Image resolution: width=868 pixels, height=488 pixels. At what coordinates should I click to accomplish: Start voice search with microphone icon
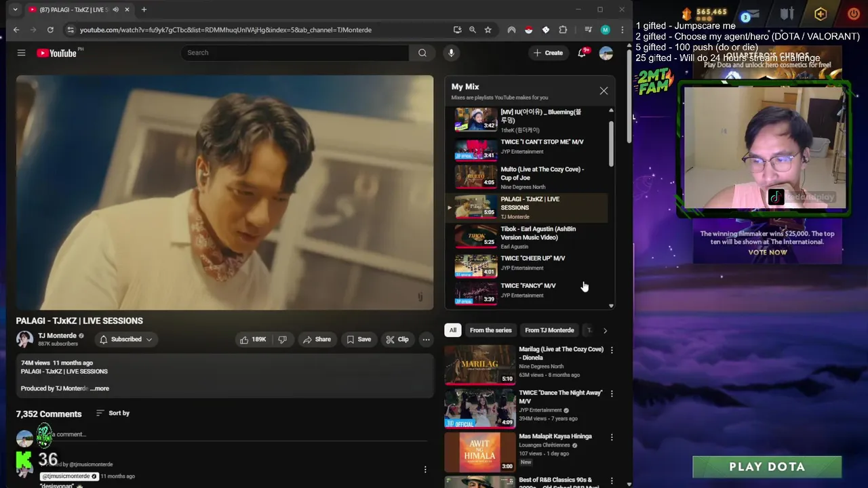tap(451, 53)
